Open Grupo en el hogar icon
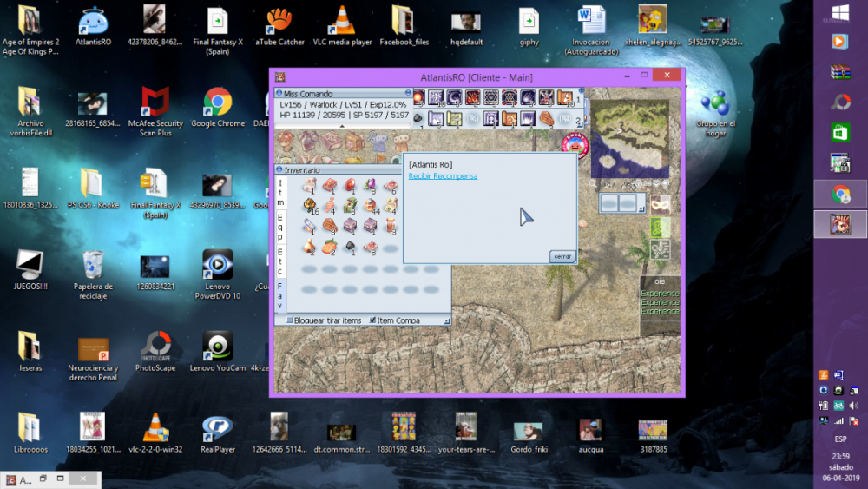Viewport: 868px width, 489px height. coord(716,113)
